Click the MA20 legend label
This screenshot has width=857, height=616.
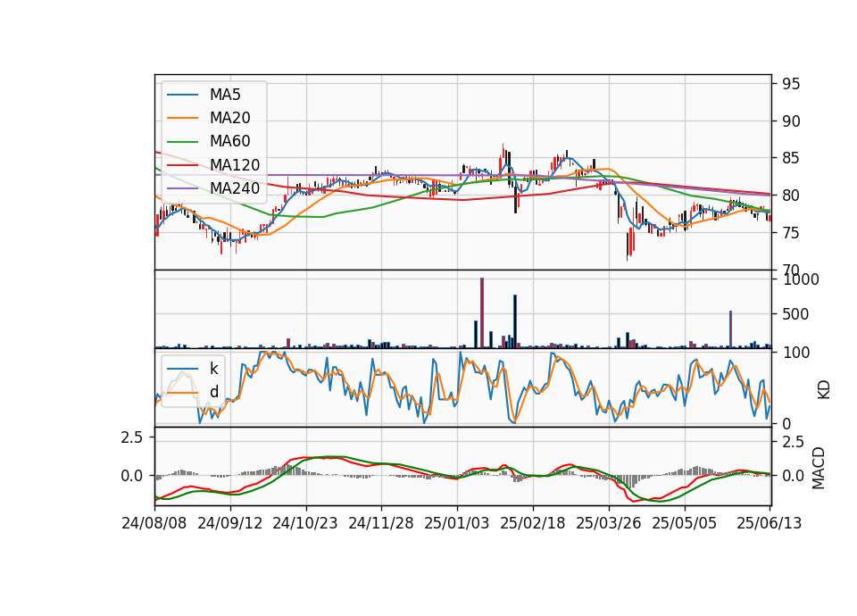[x=229, y=118]
